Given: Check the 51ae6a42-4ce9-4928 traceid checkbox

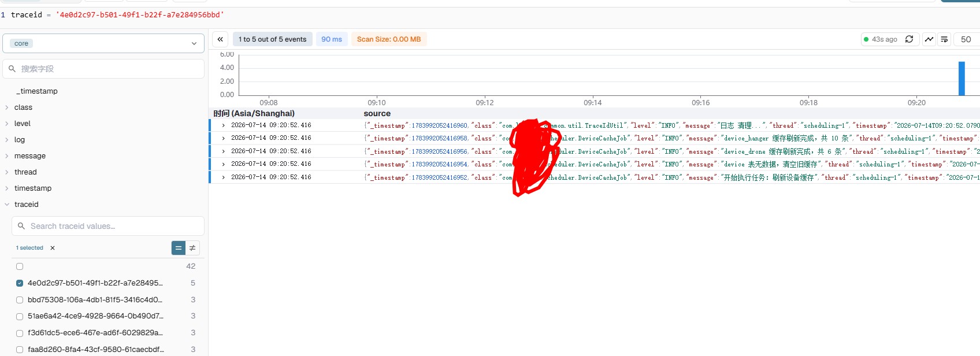Looking at the screenshot, I should [x=20, y=316].
